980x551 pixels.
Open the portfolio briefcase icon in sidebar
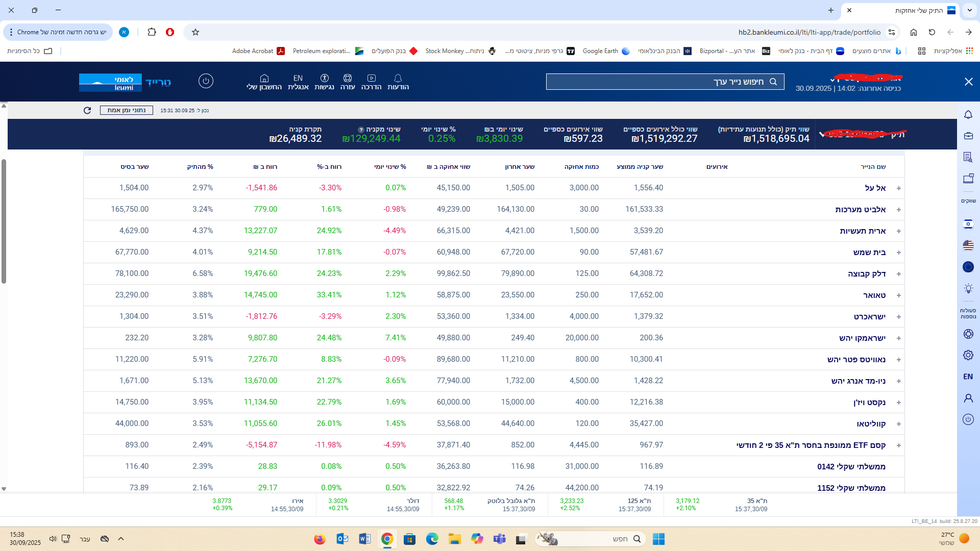coord(968,136)
